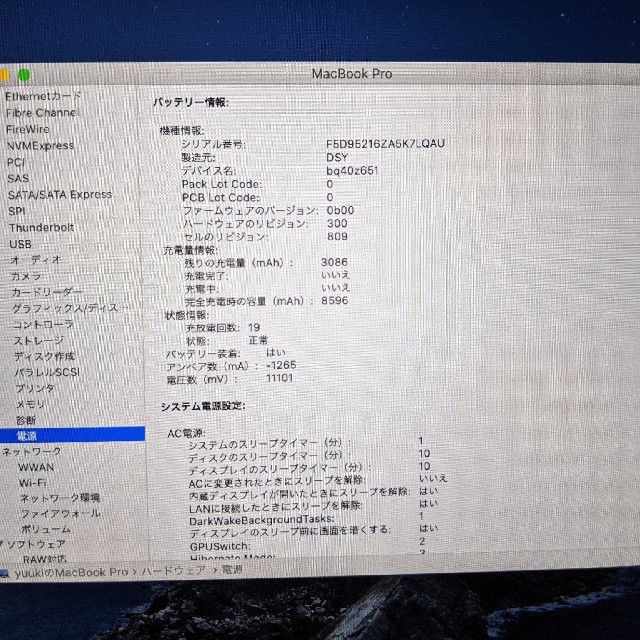Select Wi-Fi in sidebar
The image size is (640, 640).
pyautogui.click(x=33, y=483)
